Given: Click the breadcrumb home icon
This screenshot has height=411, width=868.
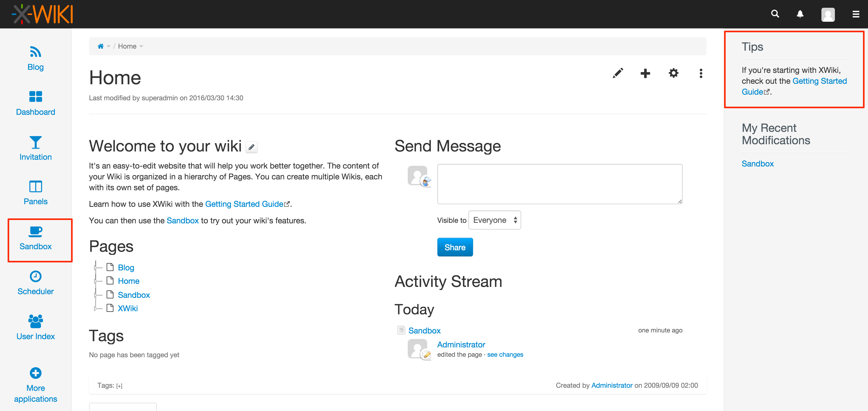Looking at the screenshot, I should pos(100,46).
